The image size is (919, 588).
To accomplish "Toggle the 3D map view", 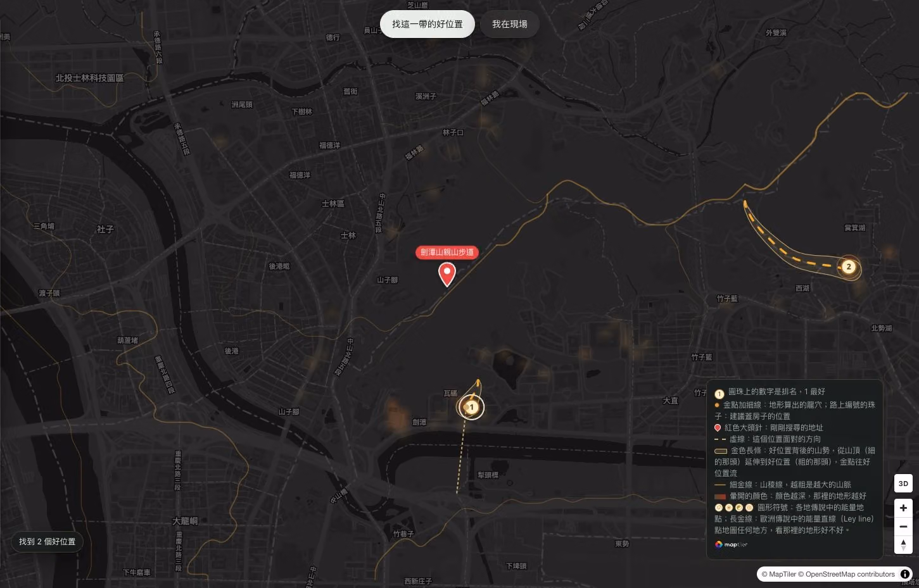I will click(x=903, y=484).
